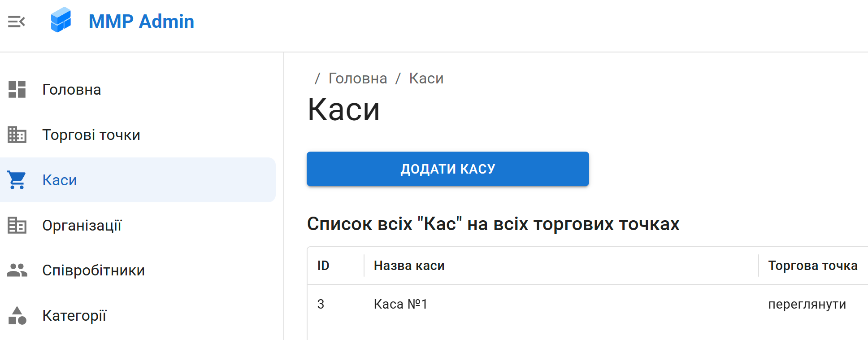Click the shapes icon for Категорії
This screenshot has width=868, height=340.
click(x=17, y=315)
